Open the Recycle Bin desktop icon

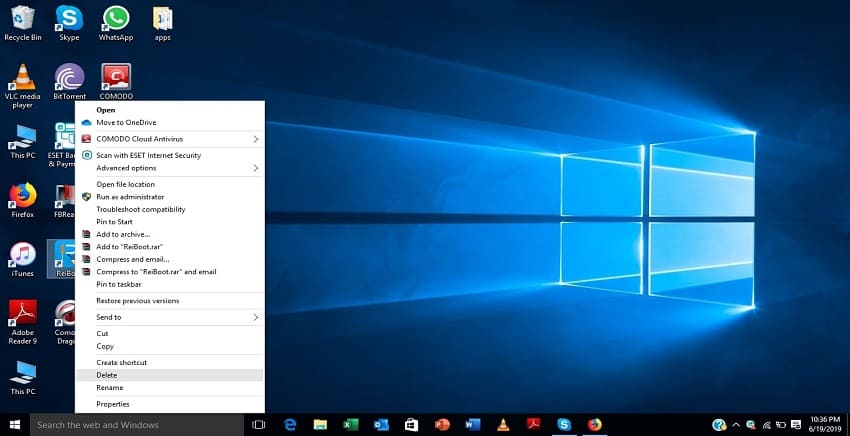pos(23,23)
